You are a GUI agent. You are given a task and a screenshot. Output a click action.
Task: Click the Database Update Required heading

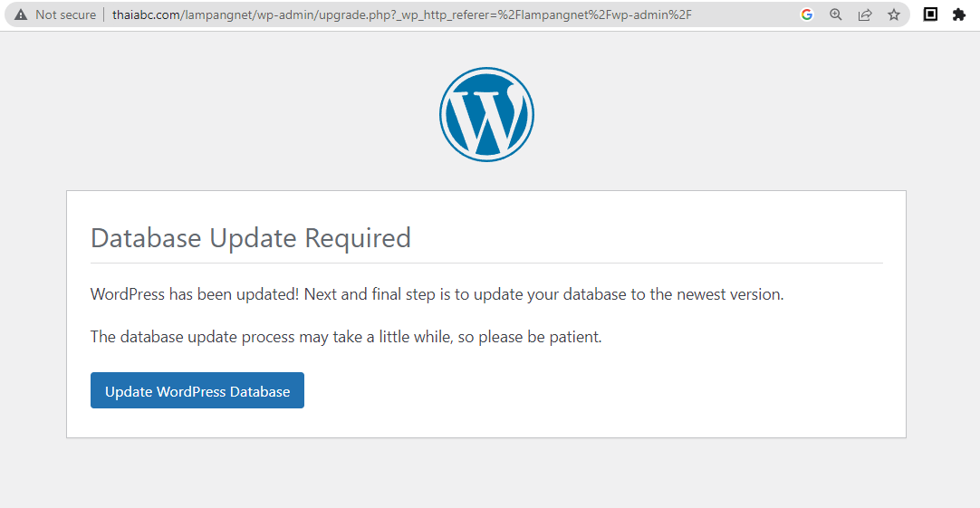pyautogui.click(x=251, y=238)
